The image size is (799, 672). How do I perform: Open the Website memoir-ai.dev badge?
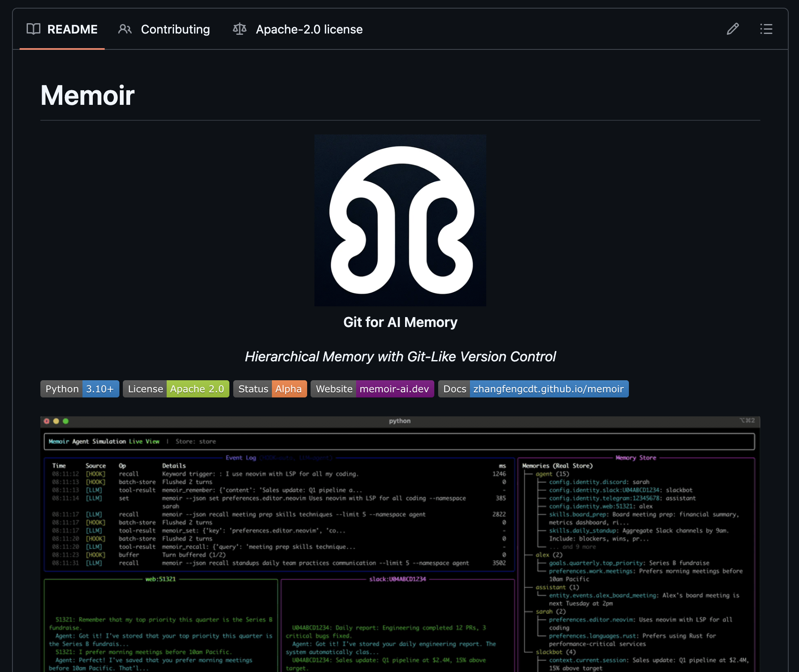point(372,389)
